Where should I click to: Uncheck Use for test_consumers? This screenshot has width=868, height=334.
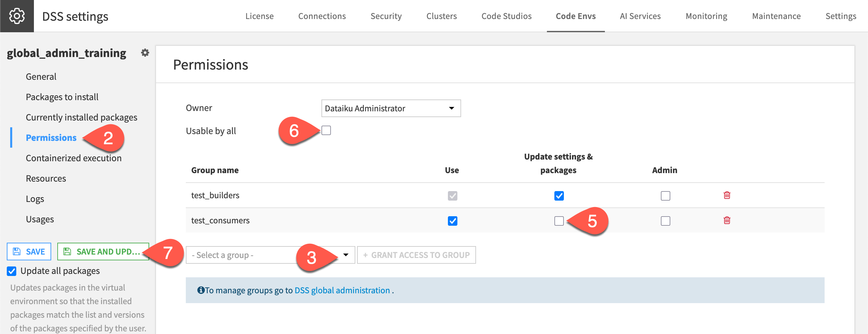453,221
